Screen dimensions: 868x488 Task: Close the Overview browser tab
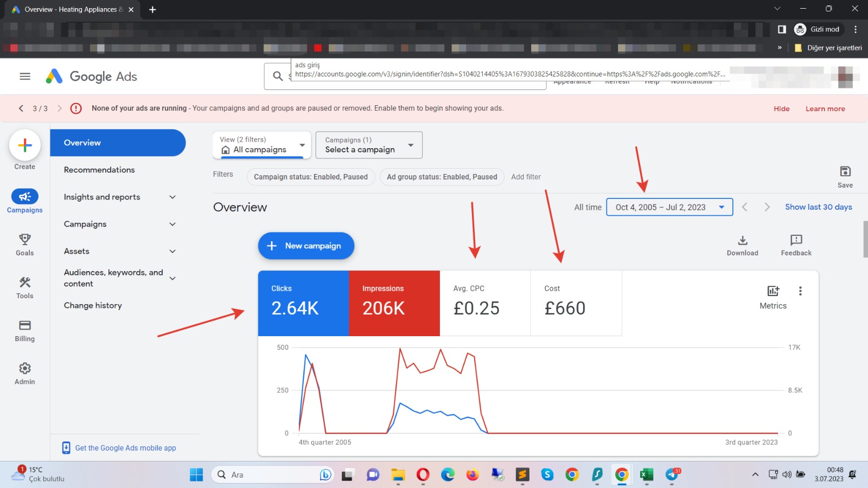tap(131, 9)
